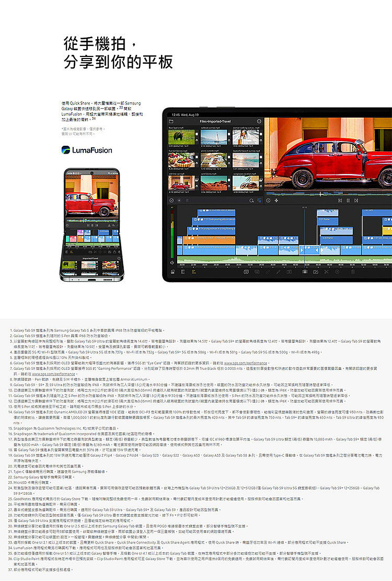The width and height of the screenshot is (392, 581).
Task: Tap the yellow track-layout icon in bottom toolbar
Action: click(193, 272)
